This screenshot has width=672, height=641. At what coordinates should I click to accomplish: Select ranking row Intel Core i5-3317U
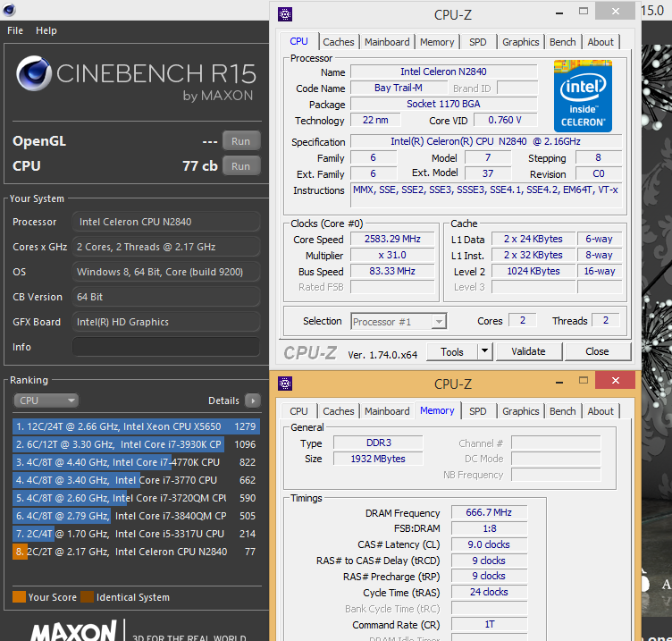pos(136,534)
